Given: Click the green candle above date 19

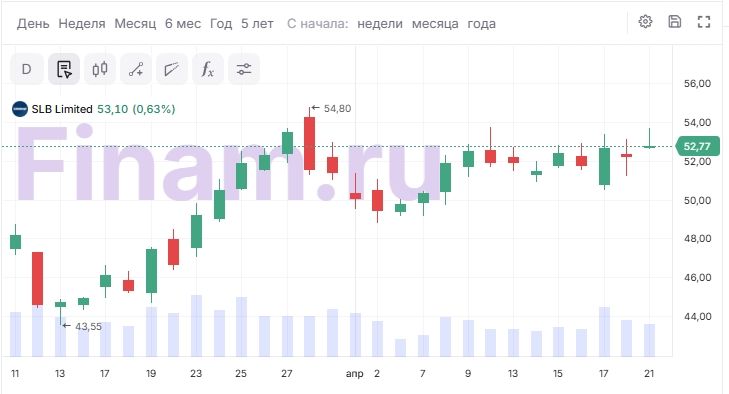Looking at the screenshot, I should pyautogui.click(x=152, y=271).
